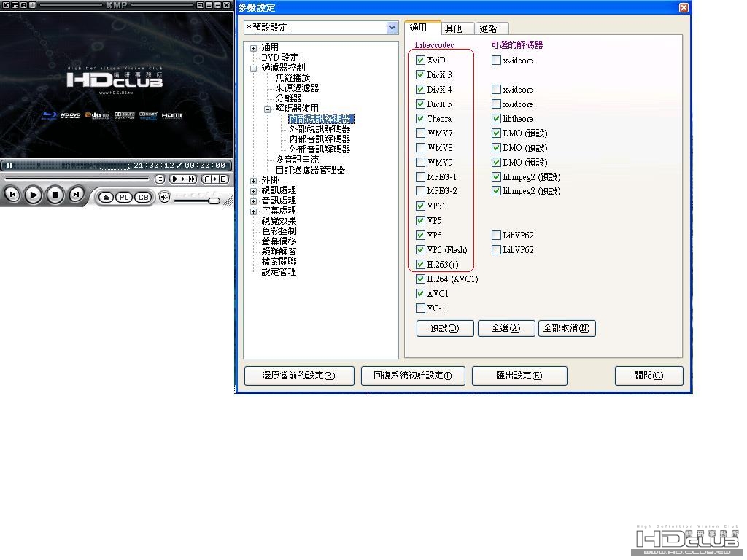Open a file with the eject icon

pyautogui.click(x=106, y=197)
